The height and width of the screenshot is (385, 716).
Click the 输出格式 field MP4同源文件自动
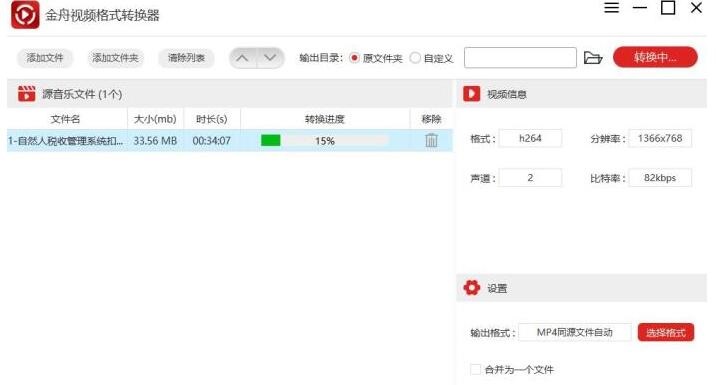click(x=574, y=332)
